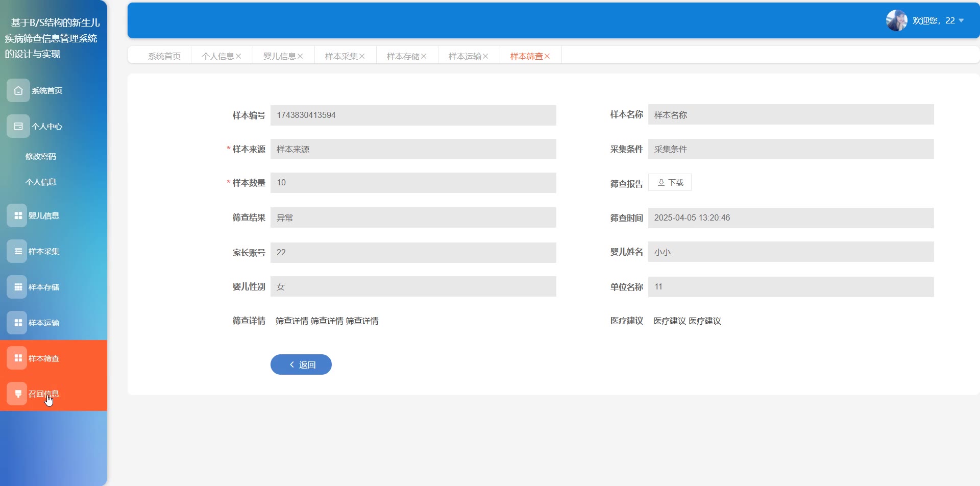Expand the user dropdown arrow beside 22
The width and height of the screenshot is (980, 486).
tap(962, 20)
